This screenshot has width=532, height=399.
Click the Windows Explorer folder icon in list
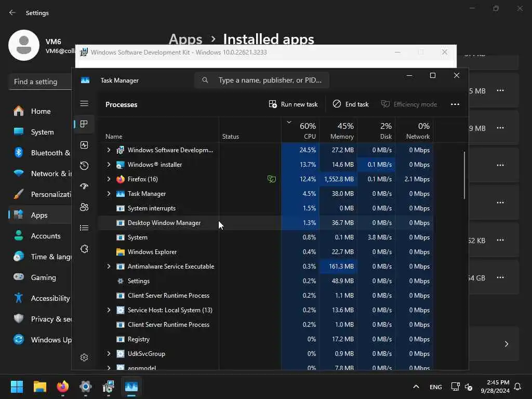click(121, 252)
